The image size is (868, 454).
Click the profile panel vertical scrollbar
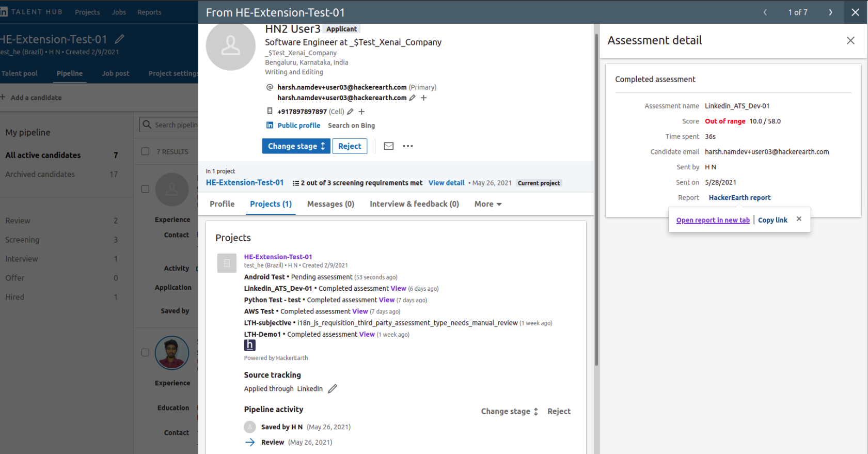tap(596, 199)
